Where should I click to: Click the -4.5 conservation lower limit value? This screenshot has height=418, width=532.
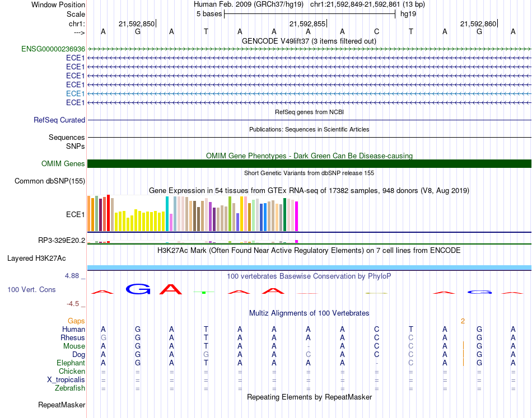73,304
